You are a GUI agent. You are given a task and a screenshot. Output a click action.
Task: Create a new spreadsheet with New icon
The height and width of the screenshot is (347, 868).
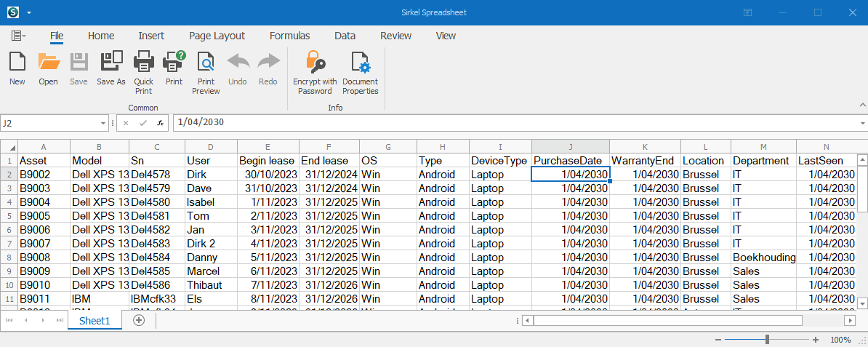point(17,68)
